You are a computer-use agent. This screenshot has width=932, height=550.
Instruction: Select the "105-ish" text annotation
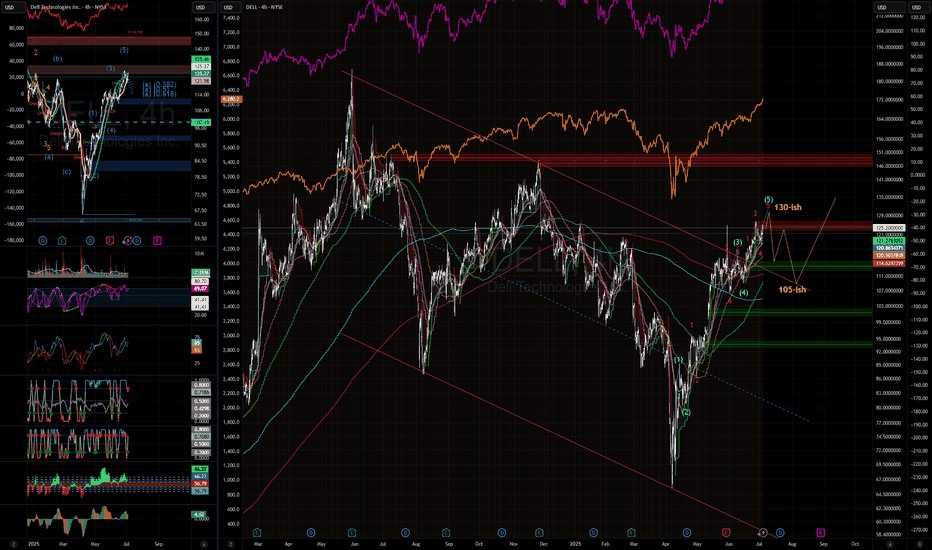[792, 290]
